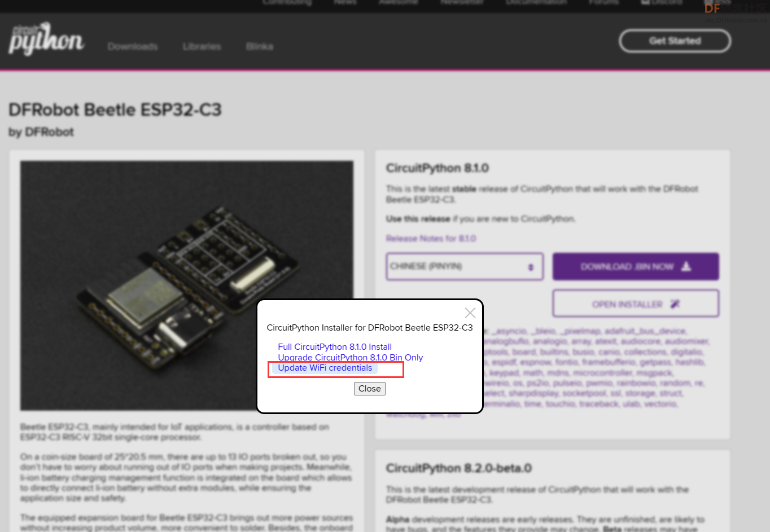The image size is (770, 532).
Task: Open the canio module link
Action: (x=609, y=352)
